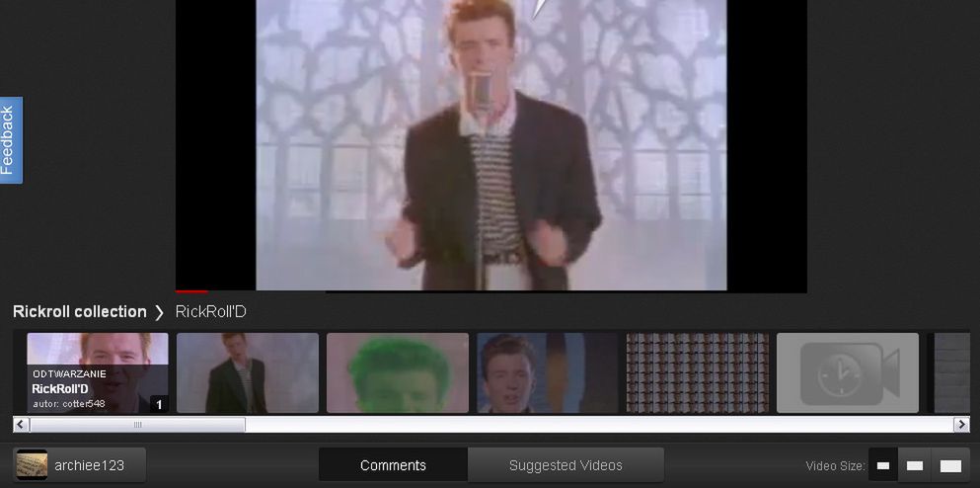Open the archiee123 user profile button
This screenshot has height=488, width=980.
79,465
